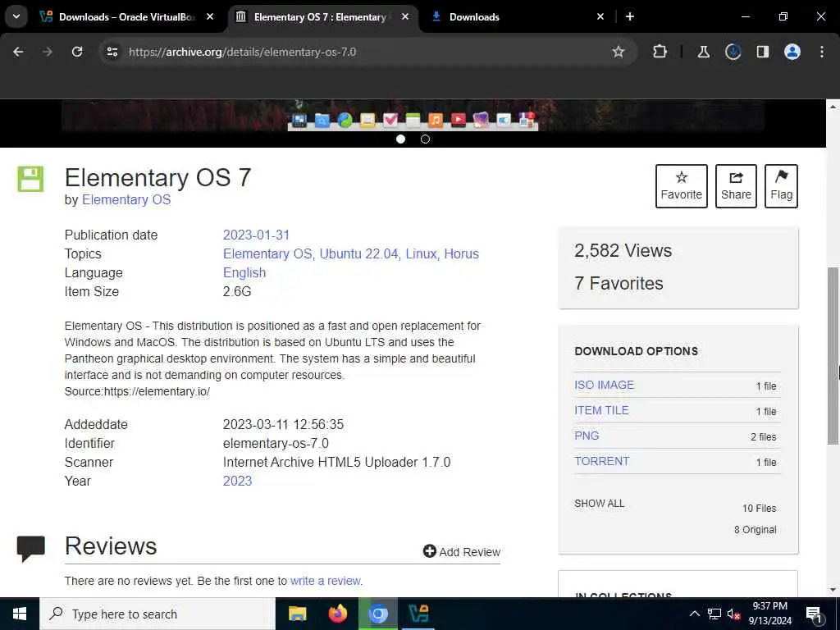Open publication date 2023-01-31 link
Viewport: 840px width, 630px height.
click(256, 235)
